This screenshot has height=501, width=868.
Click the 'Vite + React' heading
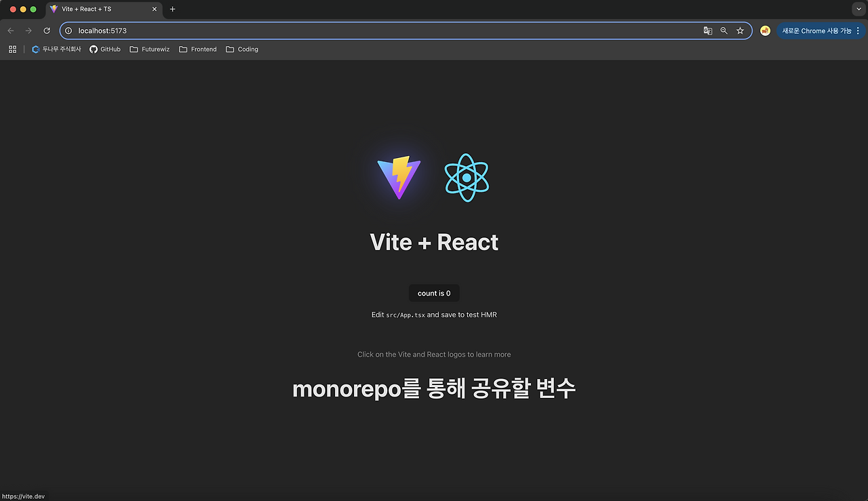coord(434,242)
